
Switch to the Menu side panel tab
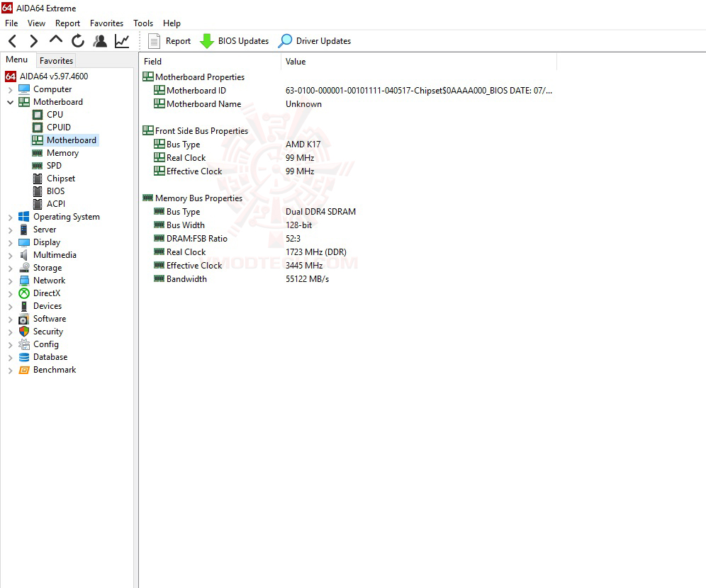click(17, 60)
